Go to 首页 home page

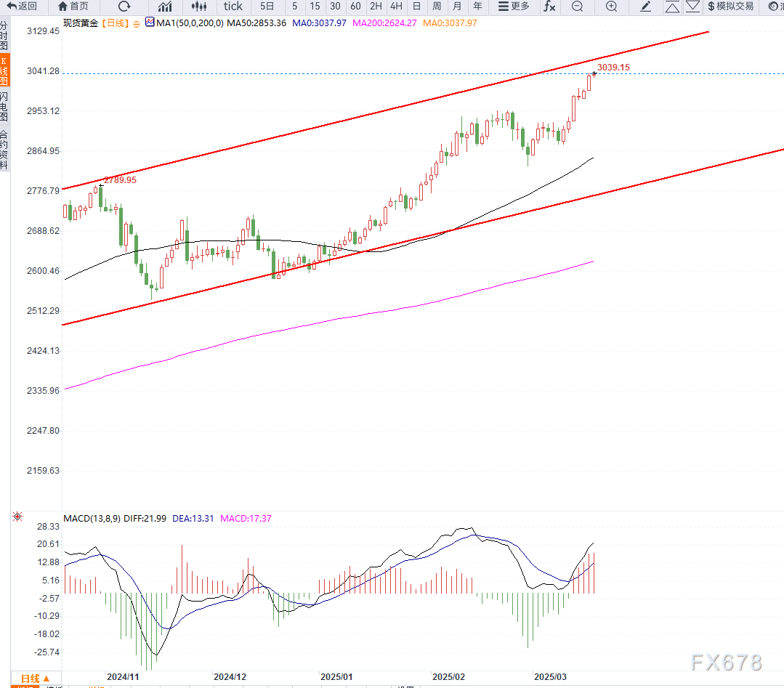tap(73, 7)
